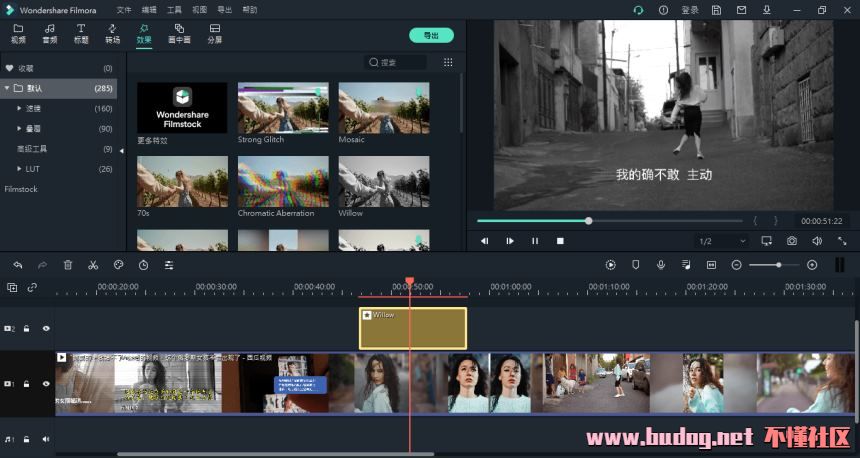Image resolution: width=860 pixels, height=458 pixels.
Task: Open the color palette correction tool
Action: tap(118, 265)
